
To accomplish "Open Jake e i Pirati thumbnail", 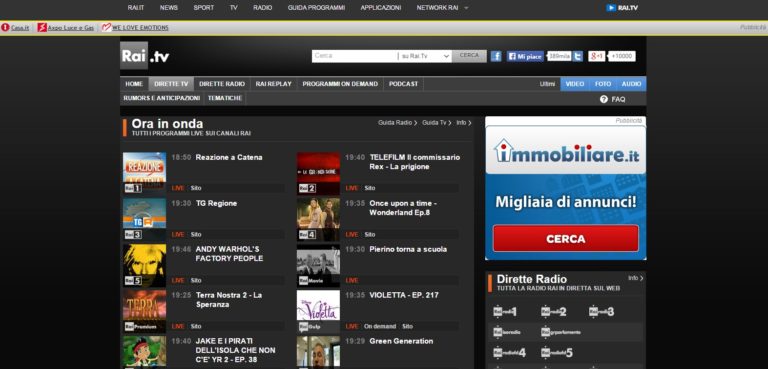I will click(x=144, y=352).
